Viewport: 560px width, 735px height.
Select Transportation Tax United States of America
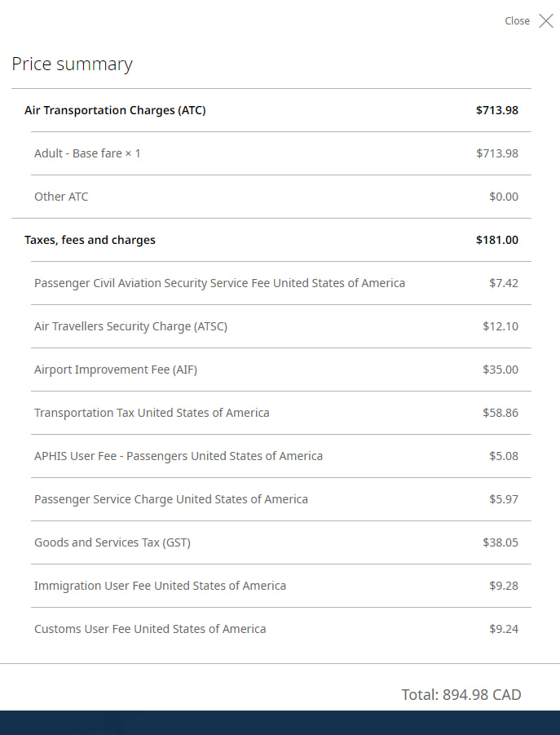coord(151,412)
